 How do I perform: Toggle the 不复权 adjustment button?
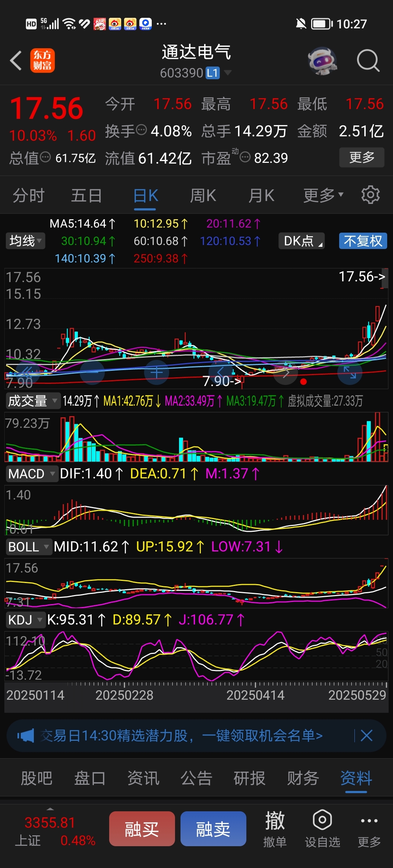(363, 241)
